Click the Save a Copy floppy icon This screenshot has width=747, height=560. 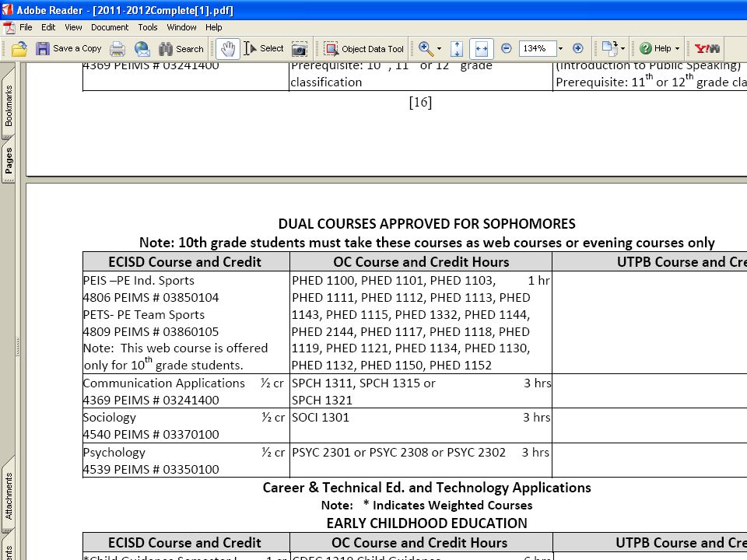[x=42, y=48]
